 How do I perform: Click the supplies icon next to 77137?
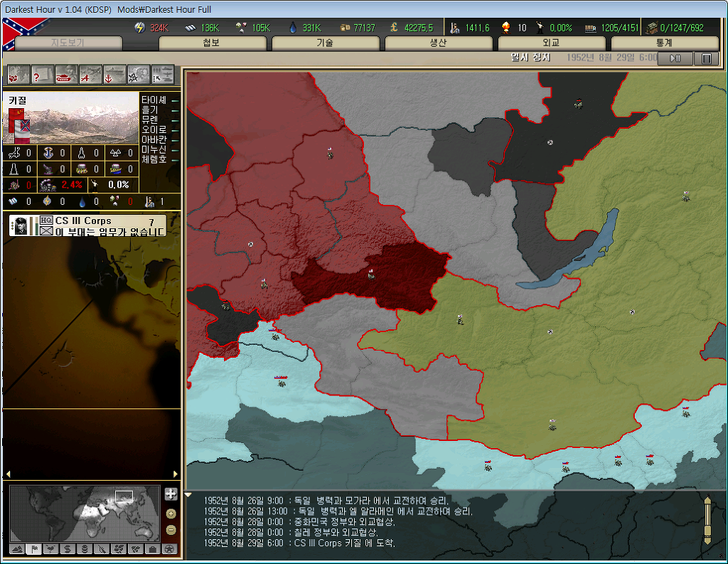coord(345,28)
